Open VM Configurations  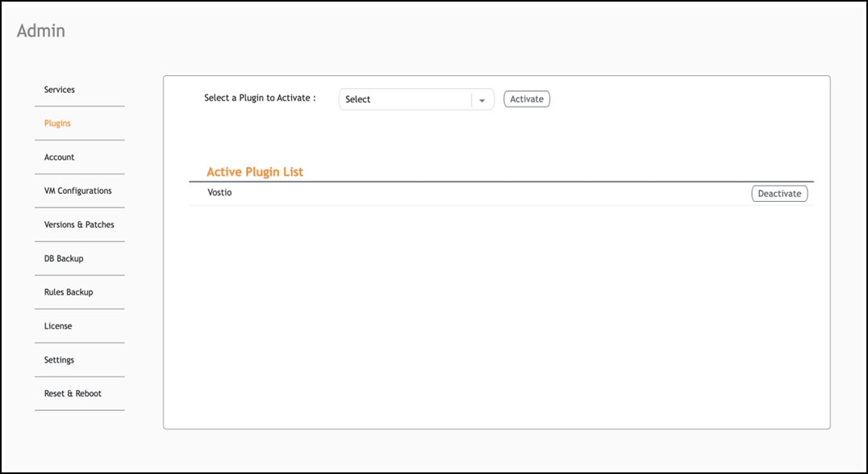(x=78, y=191)
